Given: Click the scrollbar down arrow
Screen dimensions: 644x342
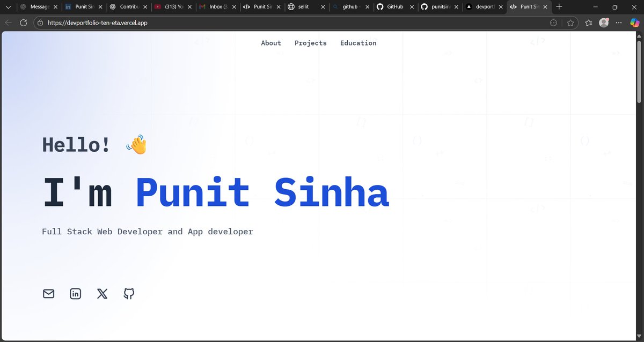Looking at the screenshot, I should point(639,337).
